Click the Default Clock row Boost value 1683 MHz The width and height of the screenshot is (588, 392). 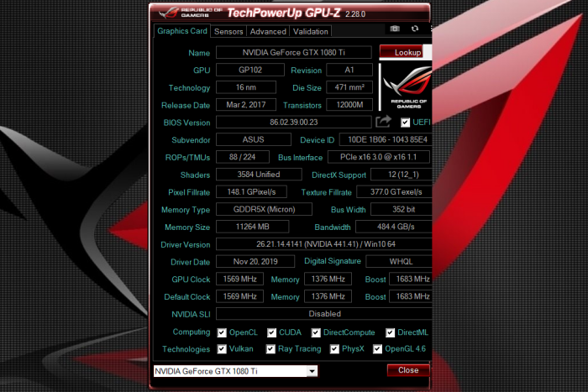tap(411, 296)
